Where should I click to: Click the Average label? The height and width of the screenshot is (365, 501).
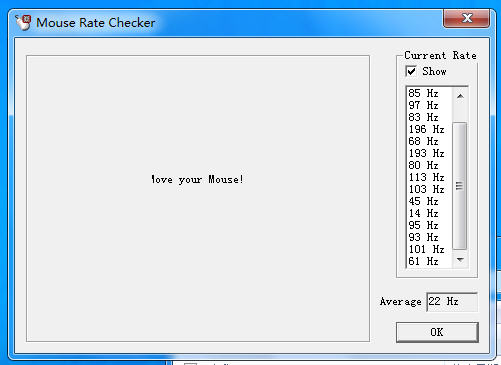coord(401,302)
